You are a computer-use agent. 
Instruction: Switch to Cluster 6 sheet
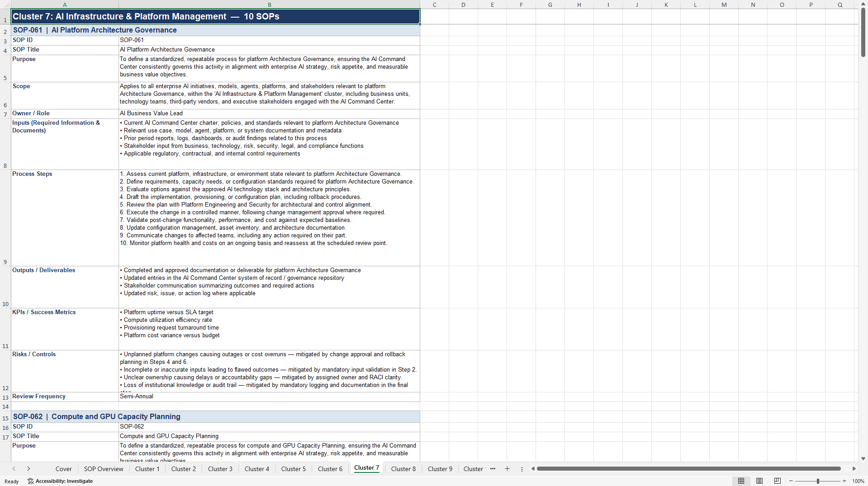point(330,469)
